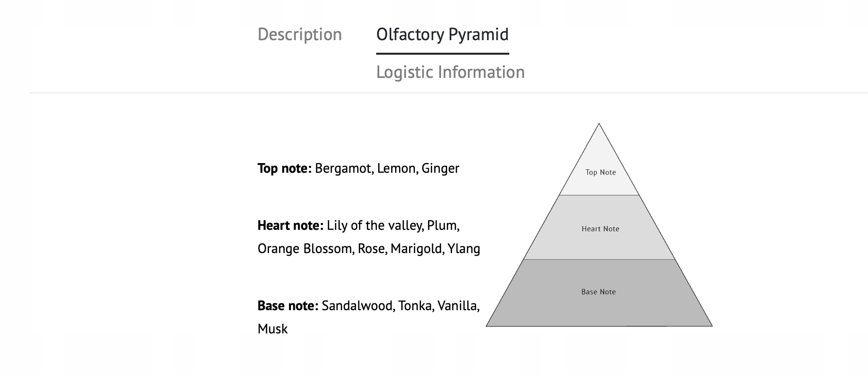
Task: Click the word Marigold
Action: coord(416,249)
